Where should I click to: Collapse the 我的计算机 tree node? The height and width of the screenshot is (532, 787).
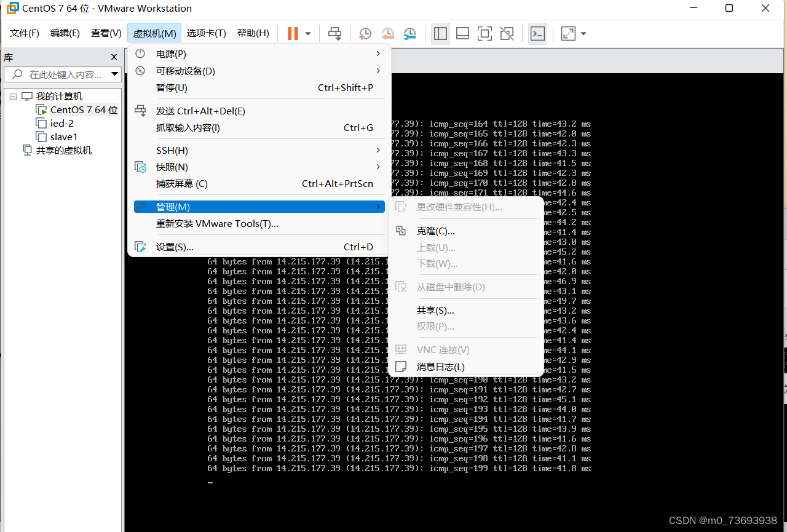(x=13, y=97)
